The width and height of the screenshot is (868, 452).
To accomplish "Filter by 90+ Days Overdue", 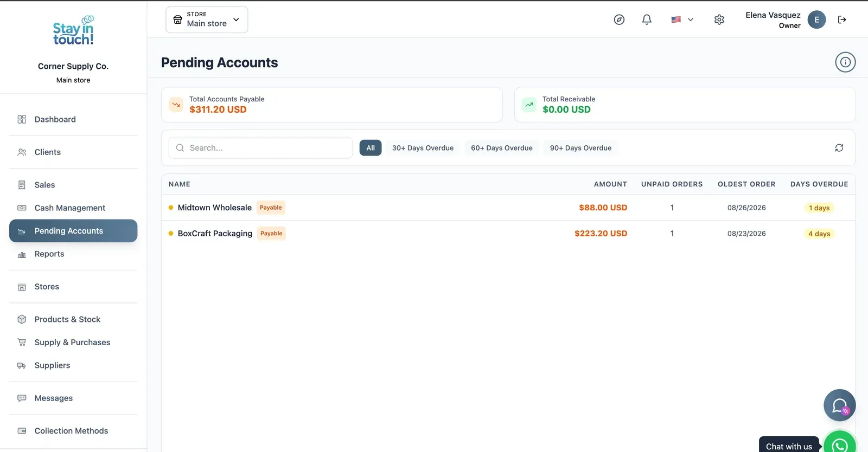I will coord(580,148).
